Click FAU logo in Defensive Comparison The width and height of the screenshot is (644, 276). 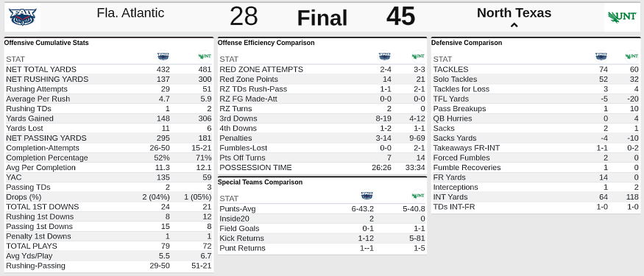pos(601,56)
